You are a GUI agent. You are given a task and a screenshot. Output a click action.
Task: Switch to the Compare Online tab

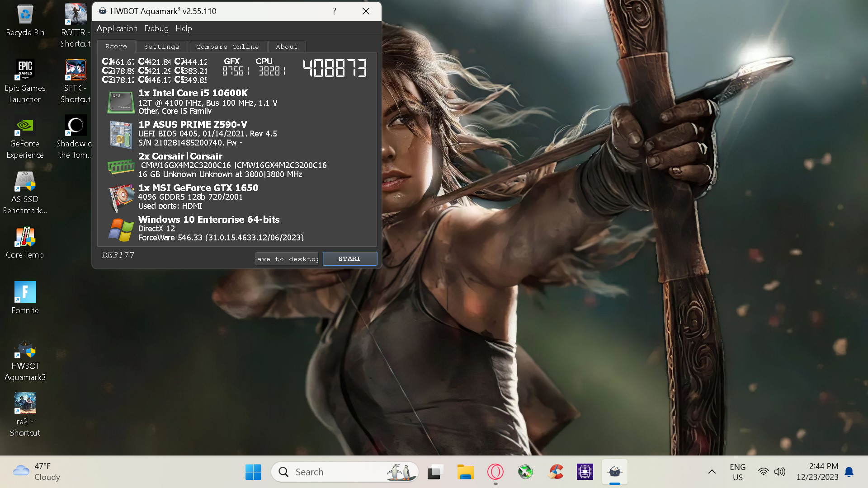[x=227, y=47]
